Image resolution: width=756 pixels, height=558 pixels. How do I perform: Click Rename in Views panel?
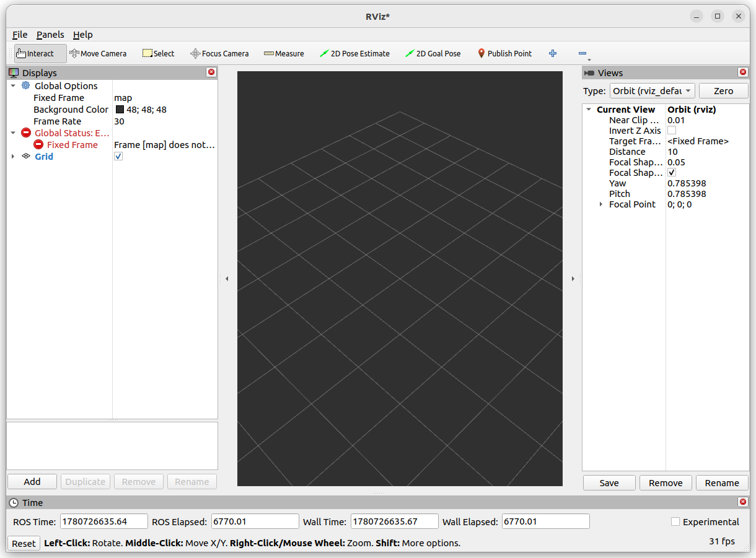point(722,482)
